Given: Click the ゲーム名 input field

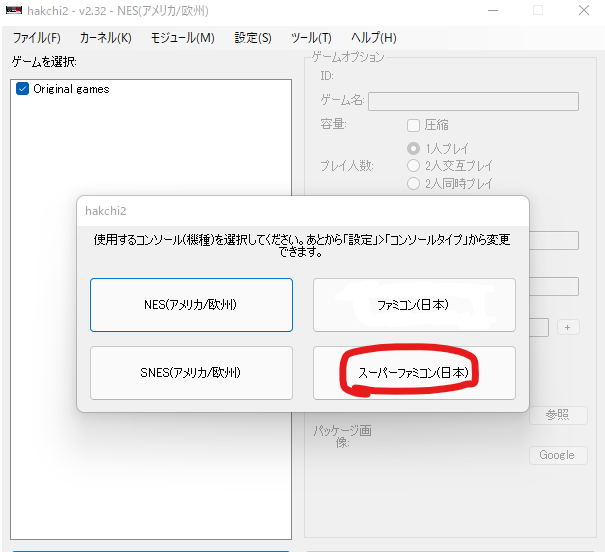Looking at the screenshot, I should click(x=473, y=101).
